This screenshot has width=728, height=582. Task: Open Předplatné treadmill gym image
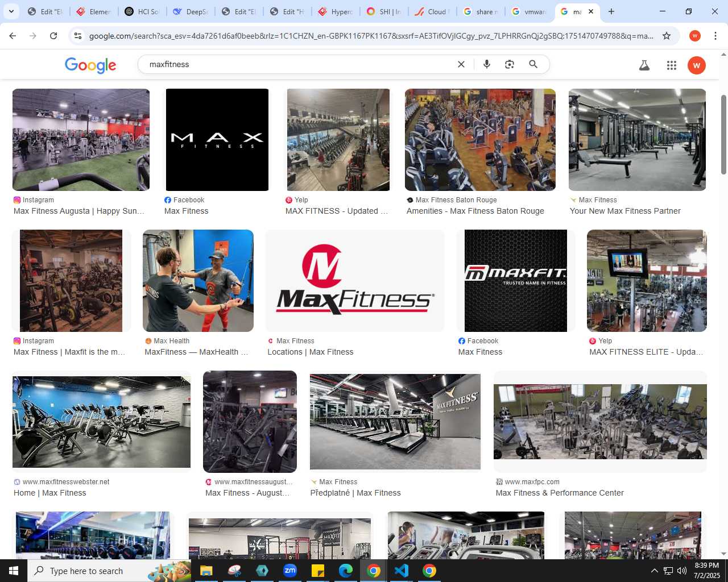(395, 422)
